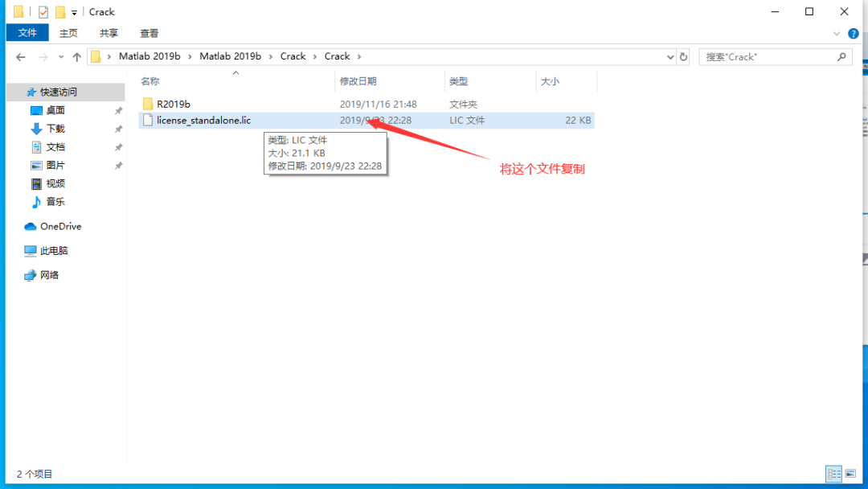Viewport: 868px width, 489px height.
Task: Expand chevron after last Crack breadcrumb
Action: (359, 56)
